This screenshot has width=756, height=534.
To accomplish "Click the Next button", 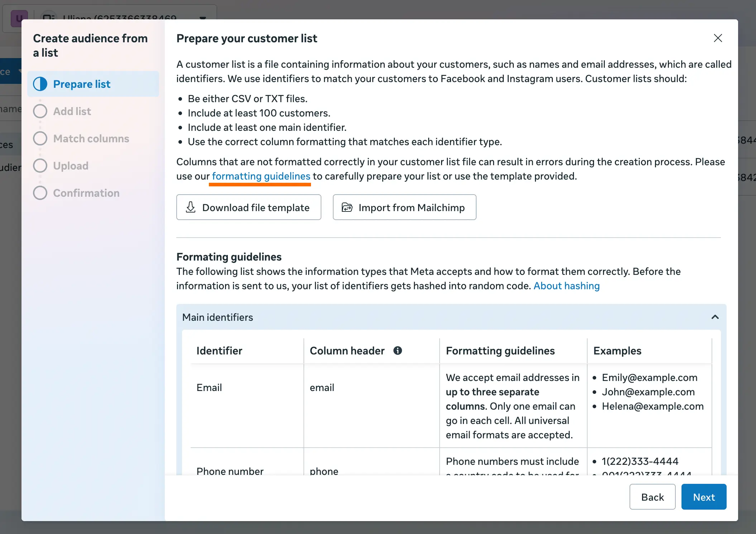I will [703, 497].
